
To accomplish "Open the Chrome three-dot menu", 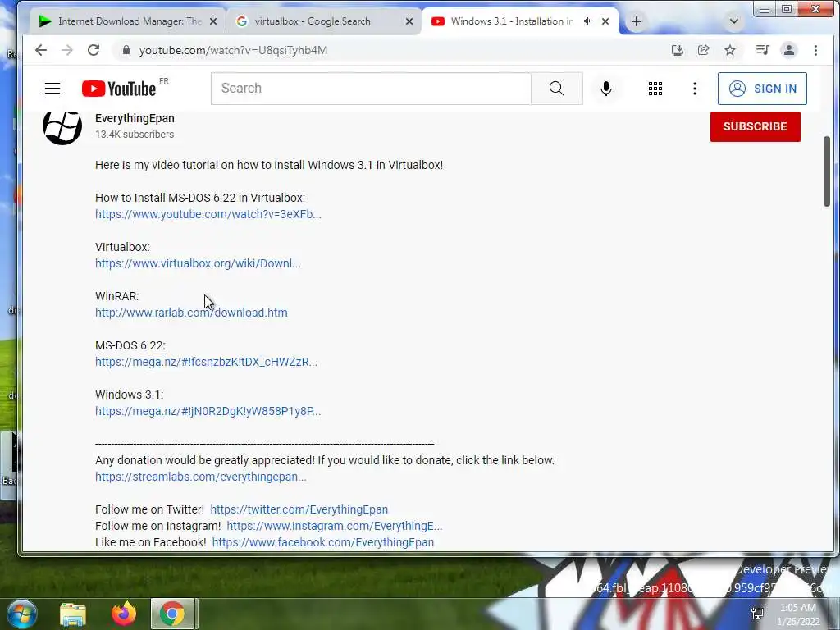I will coord(815,50).
